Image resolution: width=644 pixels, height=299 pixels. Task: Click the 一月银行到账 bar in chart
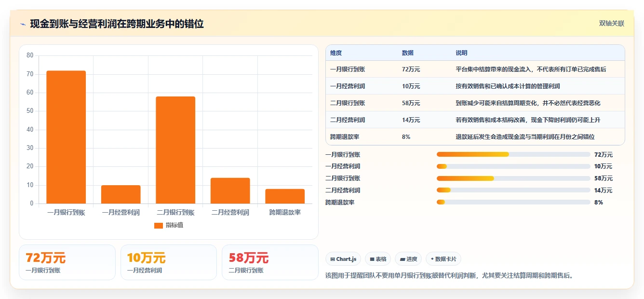click(66, 137)
